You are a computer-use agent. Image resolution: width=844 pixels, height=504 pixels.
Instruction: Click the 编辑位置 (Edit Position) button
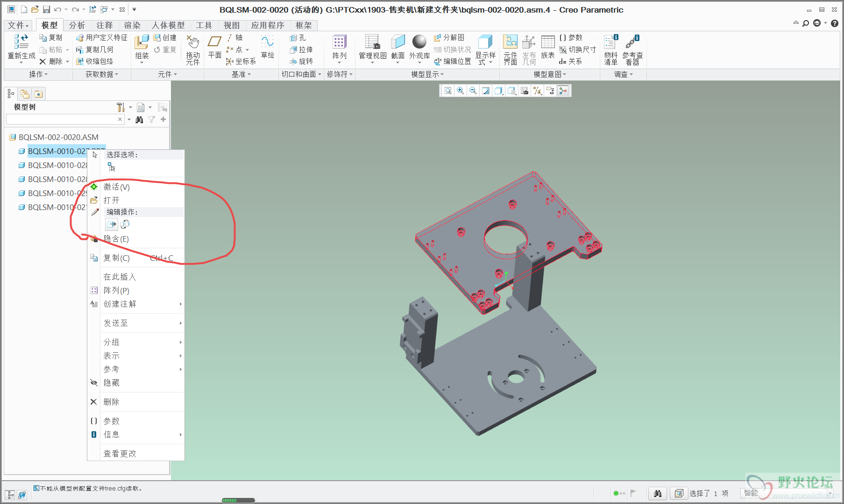(452, 61)
